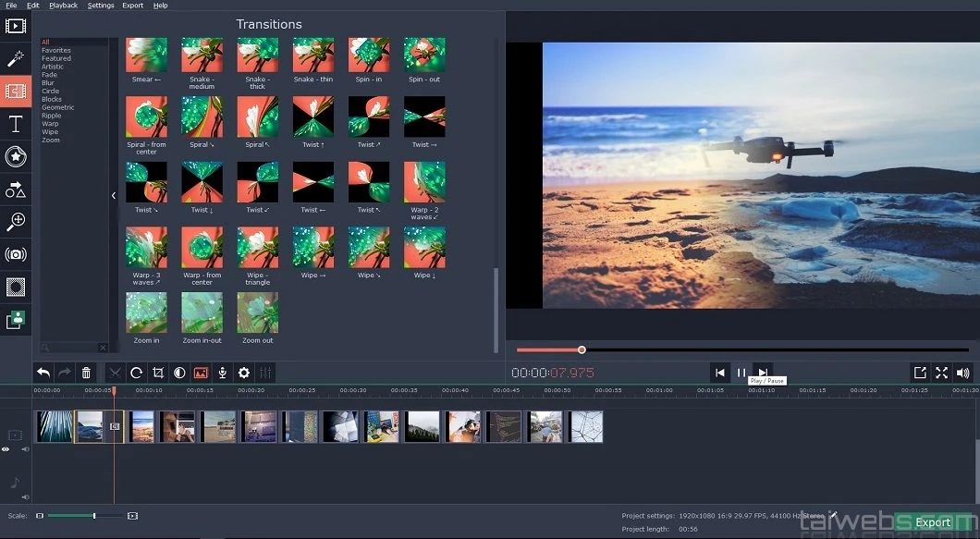Viewport: 980px width, 539px height.
Task: Toggle preview volume speaker button
Action: click(x=963, y=373)
